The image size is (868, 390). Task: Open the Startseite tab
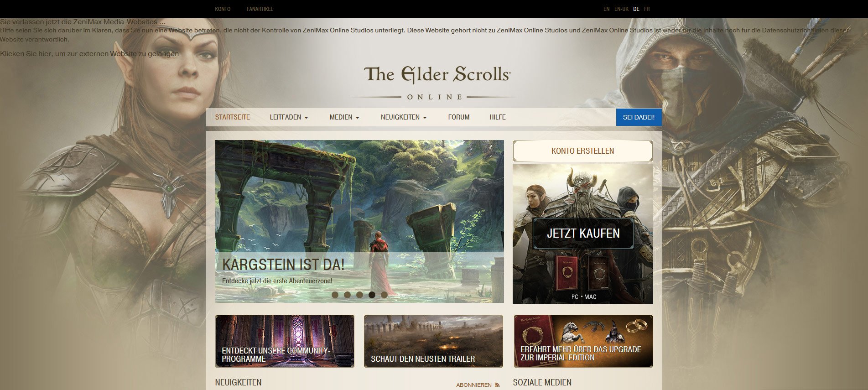[233, 117]
